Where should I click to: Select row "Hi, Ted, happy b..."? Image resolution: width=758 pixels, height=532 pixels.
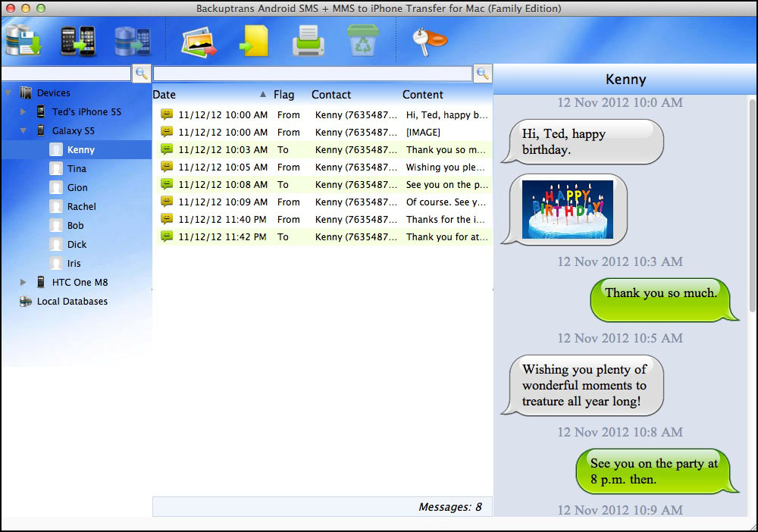(x=324, y=115)
